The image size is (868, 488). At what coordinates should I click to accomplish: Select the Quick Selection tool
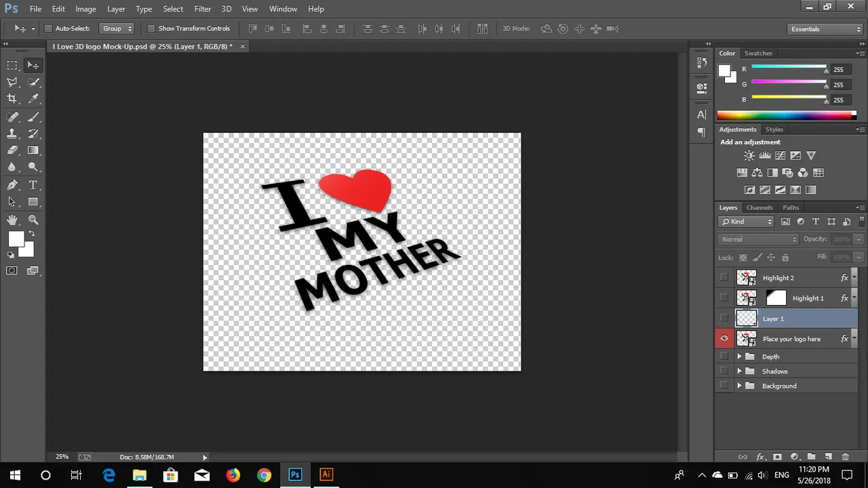point(33,82)
